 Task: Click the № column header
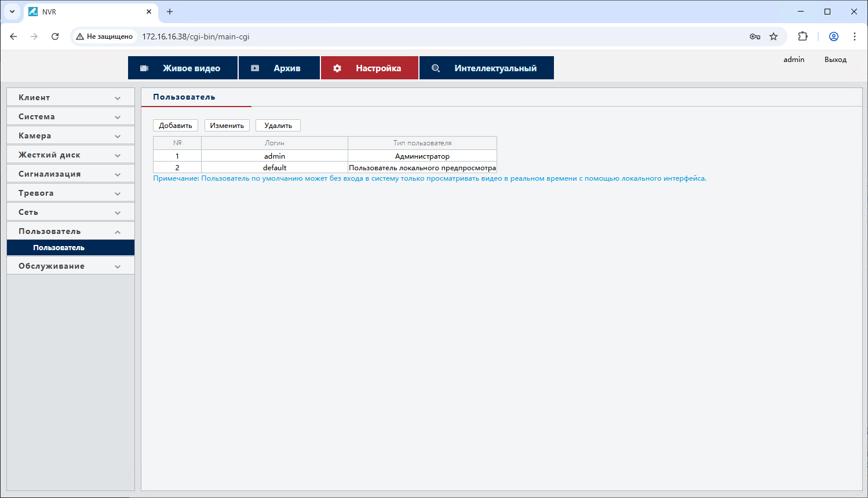tap(177, 143)
